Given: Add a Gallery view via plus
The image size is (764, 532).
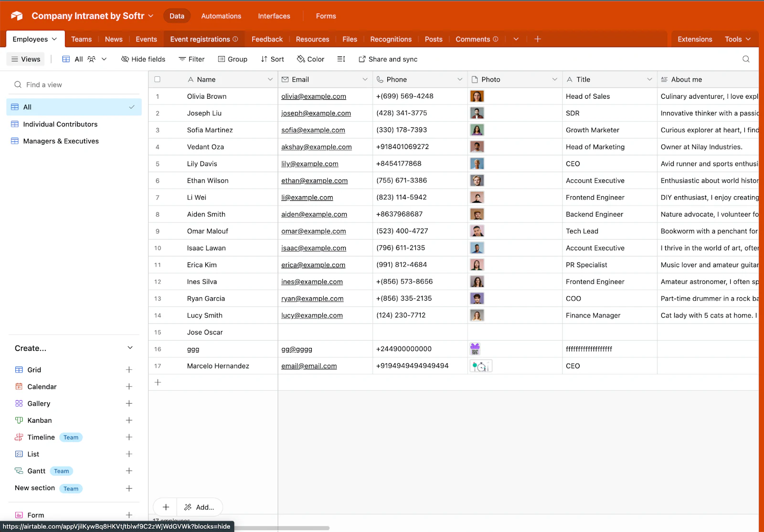Looking at the screenshot, I should pos(129,404).
